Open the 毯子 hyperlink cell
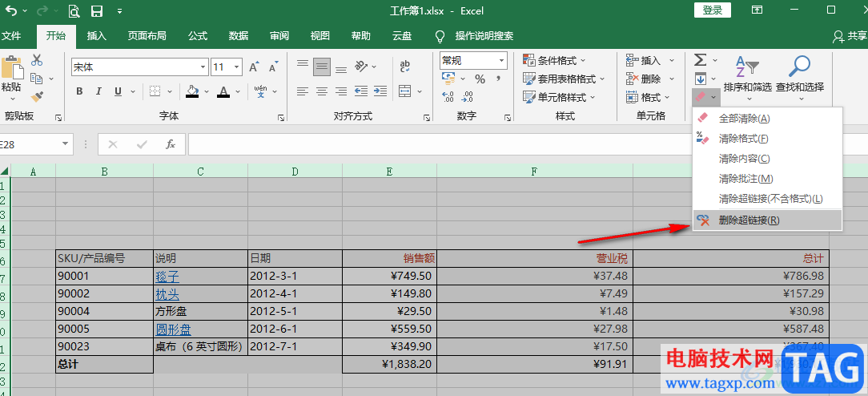868x396 pixels. pyautogui.click(x=167, y=276)
